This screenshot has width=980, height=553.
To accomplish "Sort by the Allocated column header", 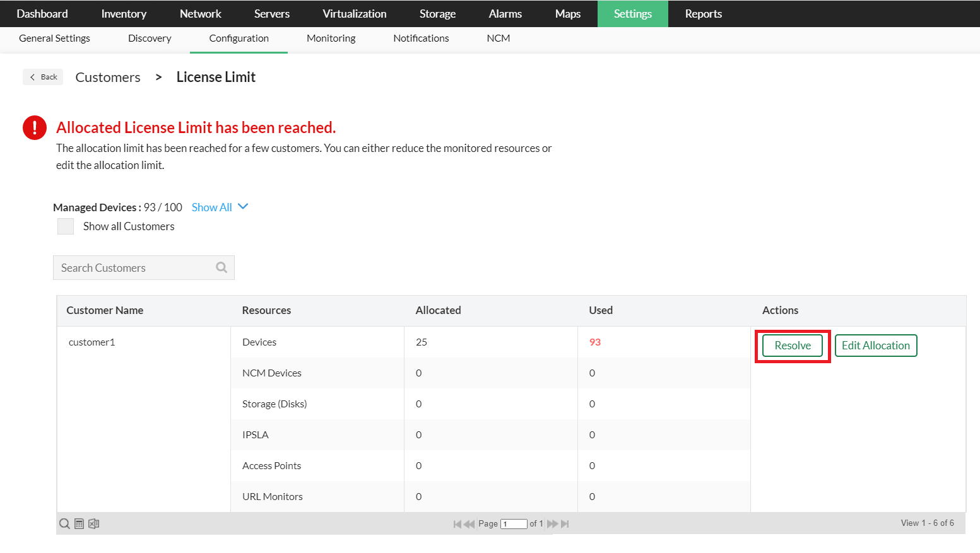I will point(491,310).
